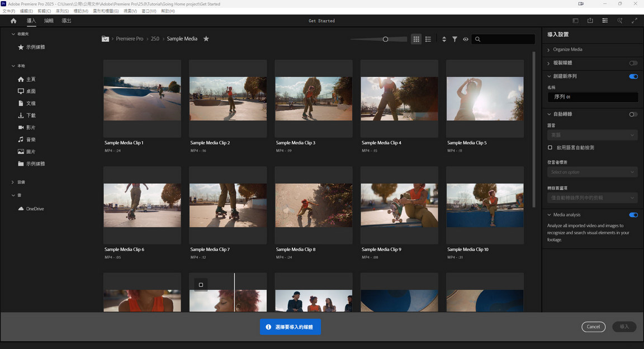The width and height of the screenshot is (644, 349).
Task: Click the 導入 button
Action: (x=624, y=327)
